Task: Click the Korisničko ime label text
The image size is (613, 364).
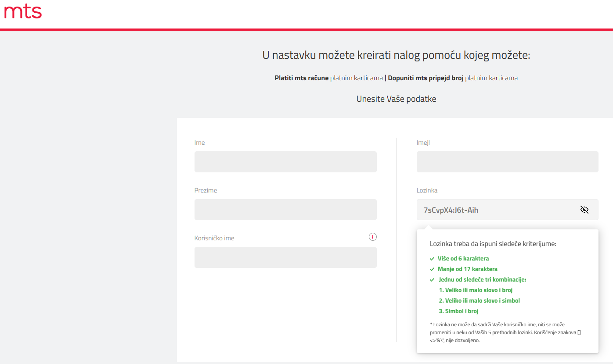Action: (x=214, y=238)
